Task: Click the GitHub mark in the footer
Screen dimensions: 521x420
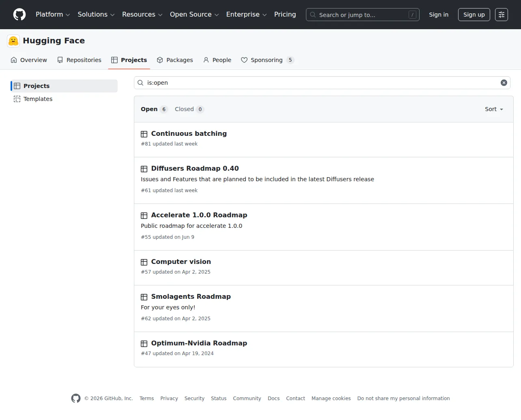Action: click(76, 399)
